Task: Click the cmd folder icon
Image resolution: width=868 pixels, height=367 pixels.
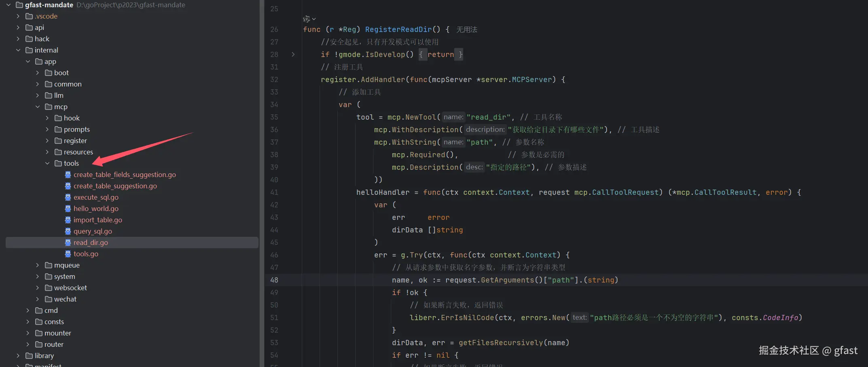Action: tap(39, 310)
